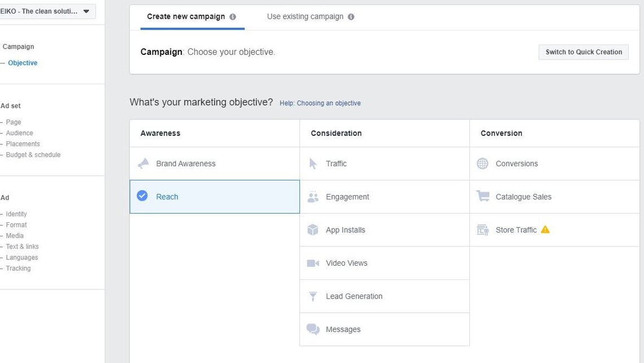This screenshot has height=363, width=644.
Task: Select Store Traffic as the objective
Action: pos(516,230)
